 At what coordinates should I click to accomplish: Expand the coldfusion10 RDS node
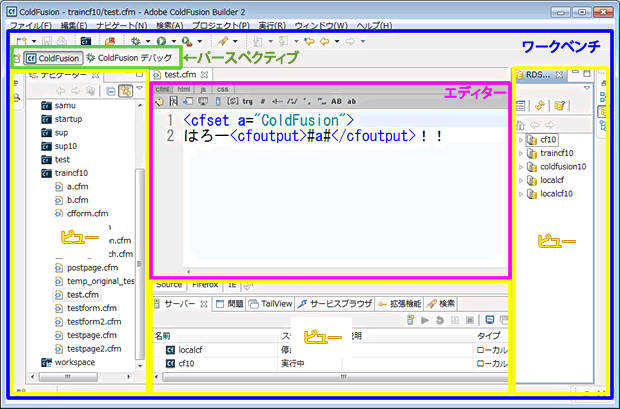521,167
